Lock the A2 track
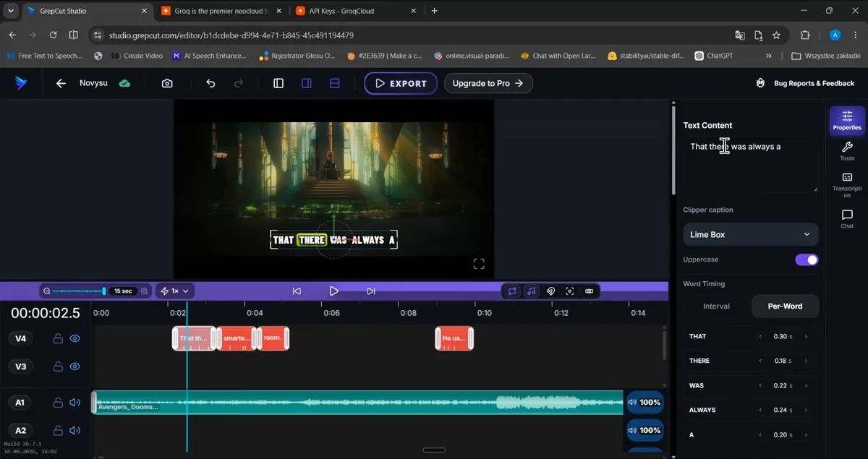868x459 pixels. [x=56, y=431]
